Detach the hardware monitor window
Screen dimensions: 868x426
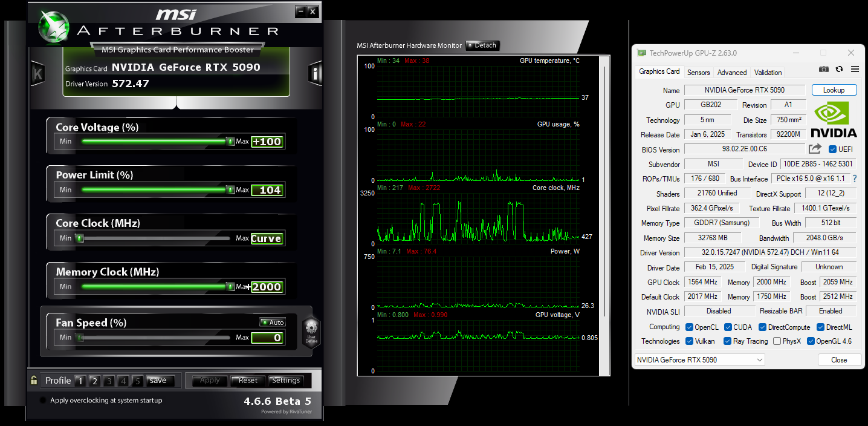(x=482, y=45)
